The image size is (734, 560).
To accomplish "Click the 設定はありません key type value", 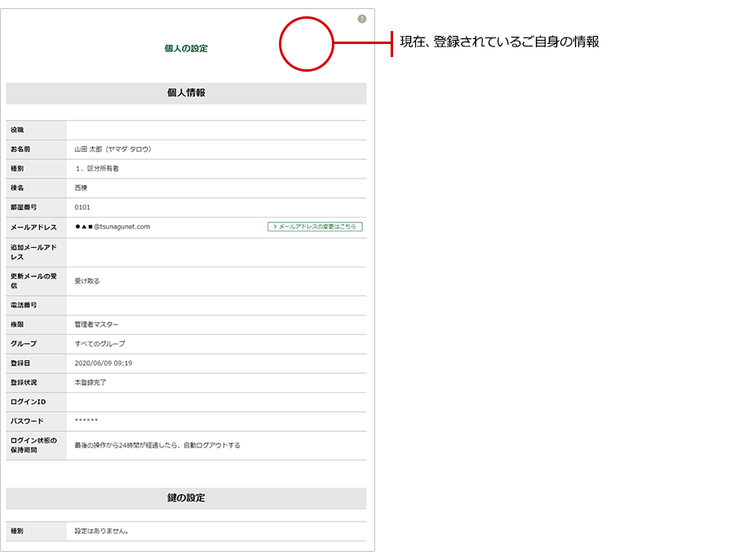I will point(102,531).
